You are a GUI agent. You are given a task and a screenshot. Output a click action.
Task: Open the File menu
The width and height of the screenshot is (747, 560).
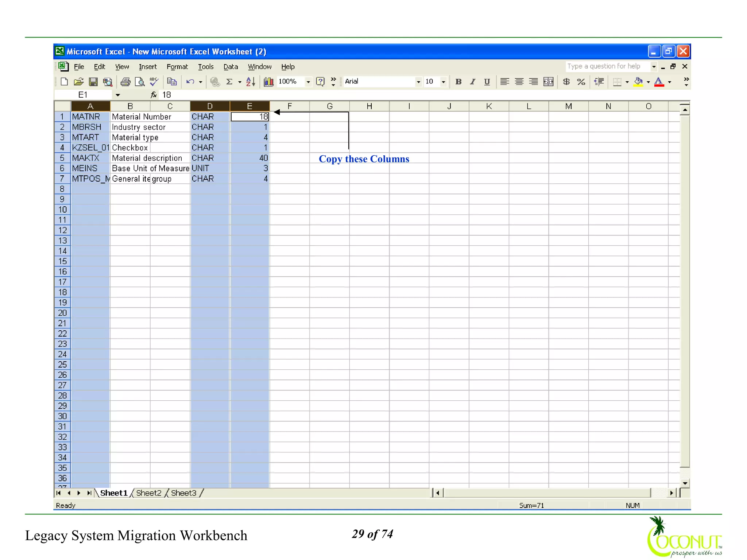tap(79, 67)
